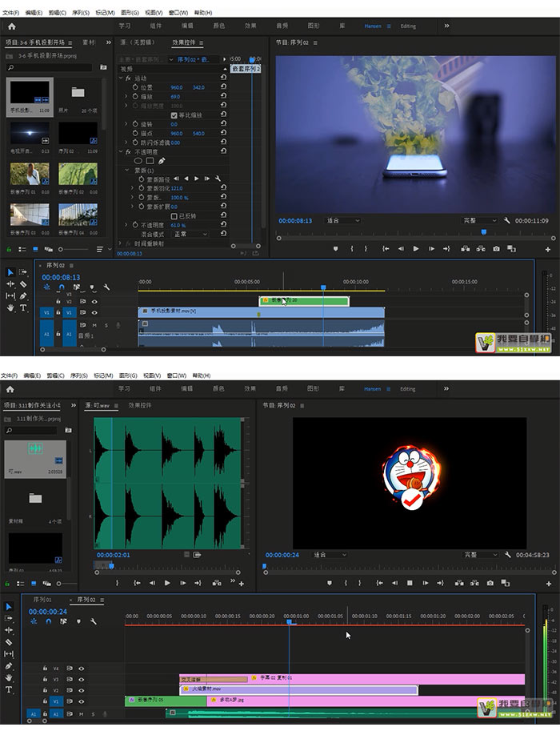Uncheck the 等比缩放 uniform scale checkbox

[174, 115]
